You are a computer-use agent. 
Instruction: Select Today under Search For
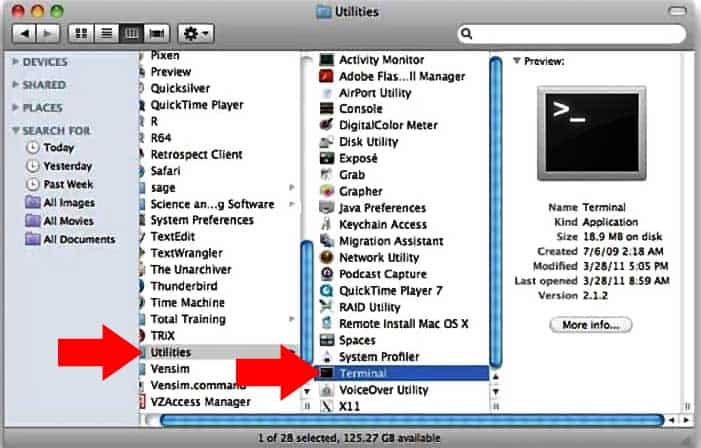[x=58, y=148]
